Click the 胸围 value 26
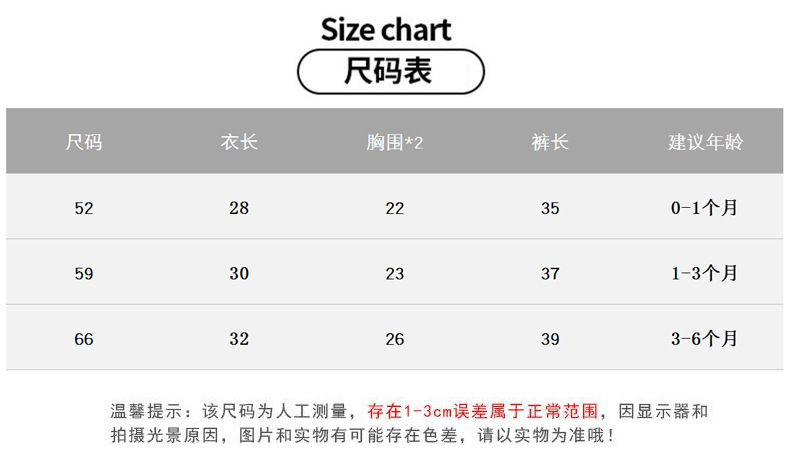 pyautogui.click(x=395, y=339)
